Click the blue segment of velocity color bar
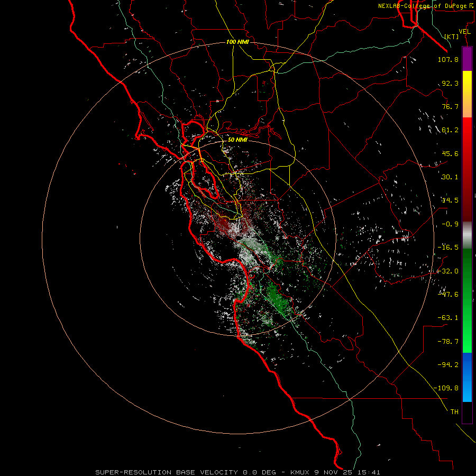Viewport: 476px width, 476px height. [x=467, y=377]
